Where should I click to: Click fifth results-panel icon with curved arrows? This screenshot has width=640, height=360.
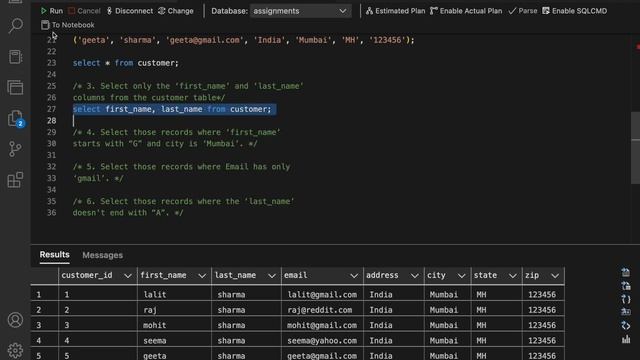point(626,326)
